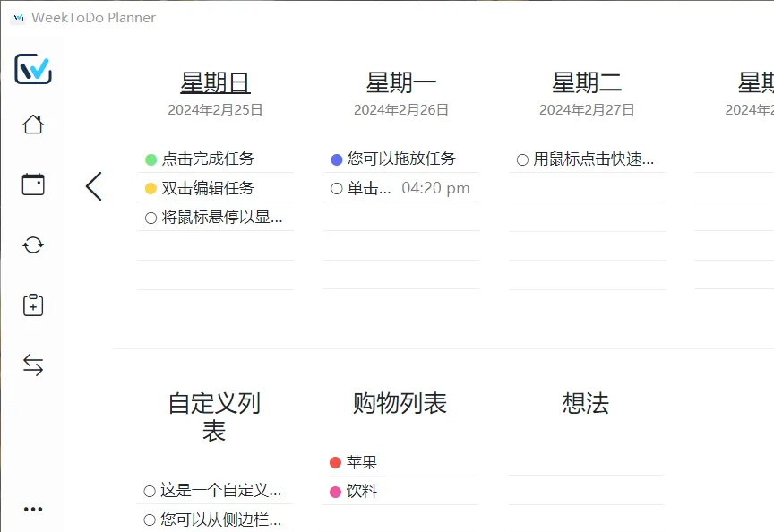Select the 星期日 day header
The width and height of the screenshot is (774, 532).
click(215, 82)
